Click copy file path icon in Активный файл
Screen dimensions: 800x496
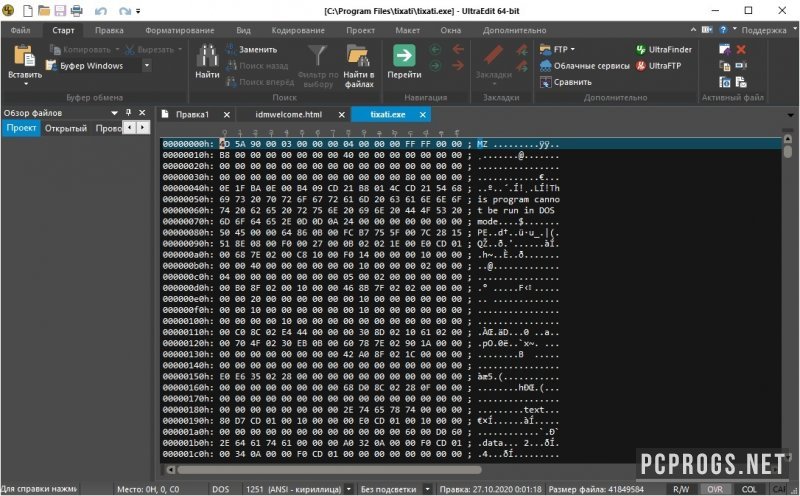[x=725, y=66]
